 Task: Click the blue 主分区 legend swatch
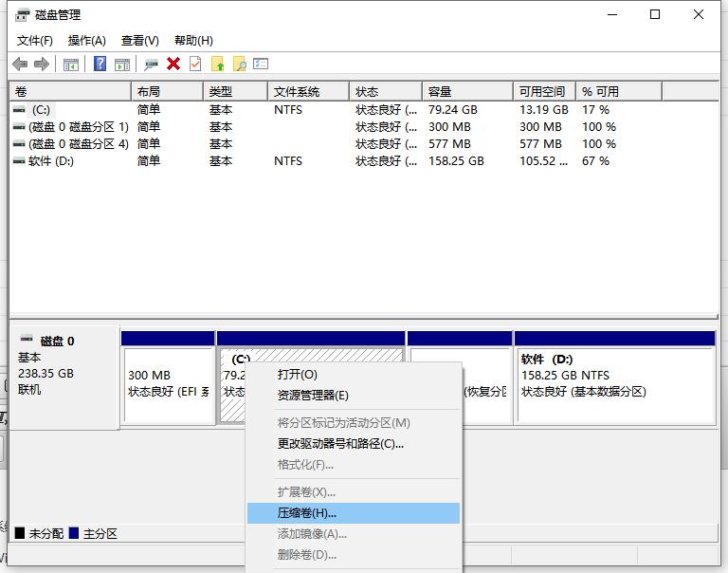click(x=74, y=532)
